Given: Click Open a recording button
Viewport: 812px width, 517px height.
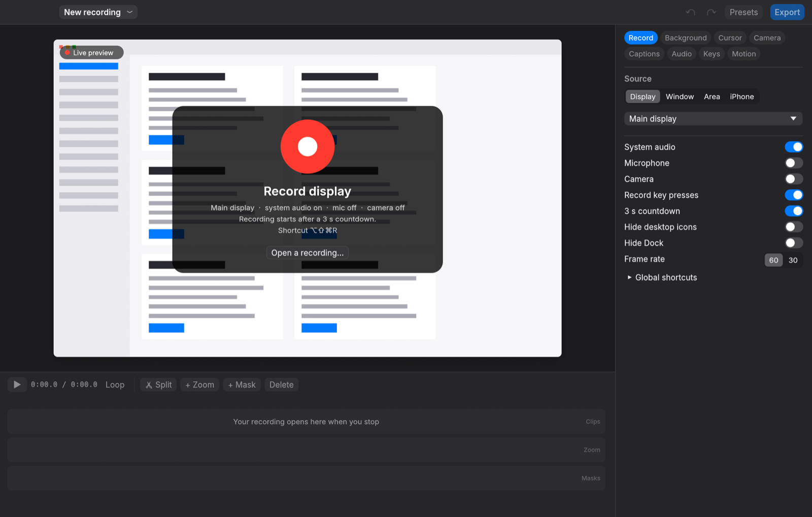Looking at the screenshot, I should pos(308,253).
